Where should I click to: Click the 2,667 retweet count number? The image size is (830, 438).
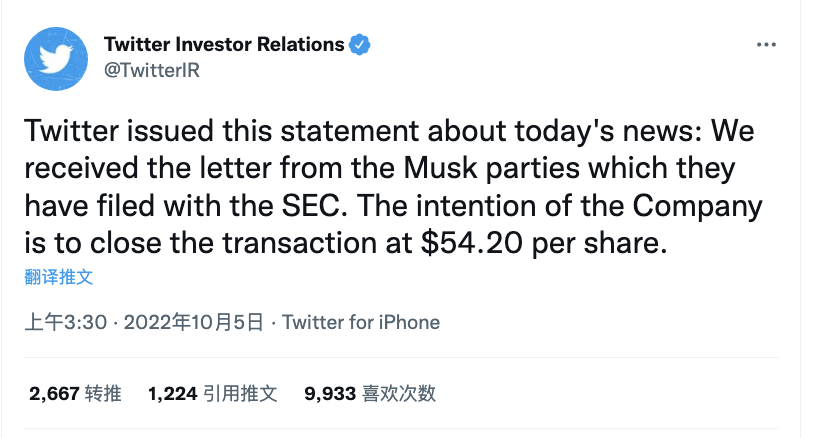tap(54, 394)
